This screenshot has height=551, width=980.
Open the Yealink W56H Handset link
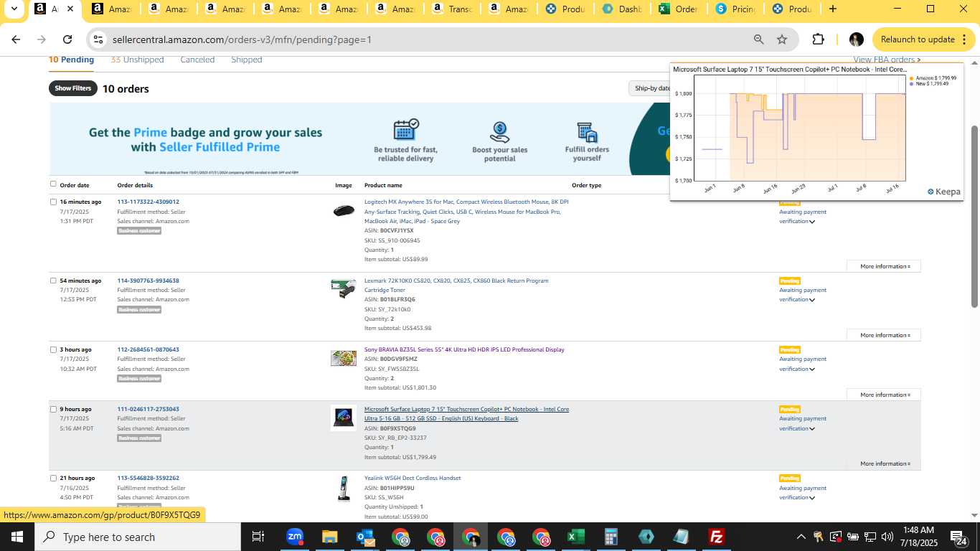413,478
